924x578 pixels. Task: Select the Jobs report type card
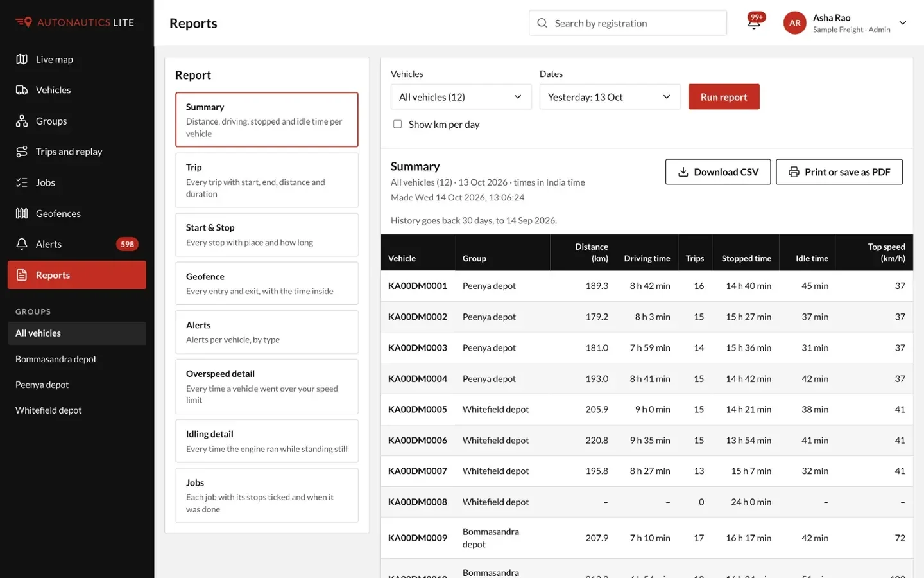267,495
